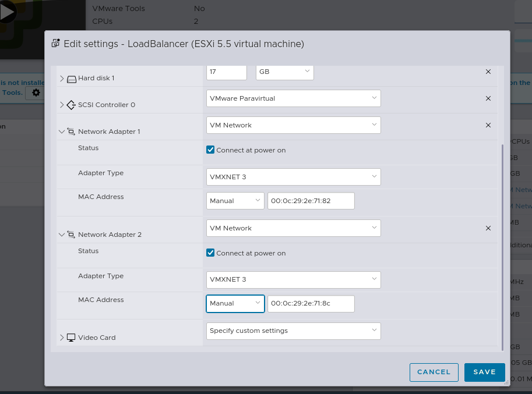
Task: Remove Network Adapter 1 with X icon
Action: (488, 125)
